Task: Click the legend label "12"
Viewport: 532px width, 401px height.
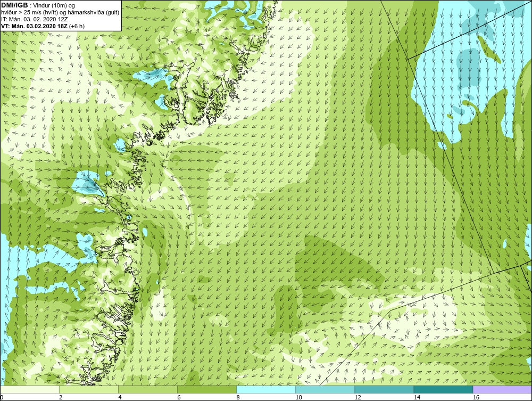Action: point(358,397)
